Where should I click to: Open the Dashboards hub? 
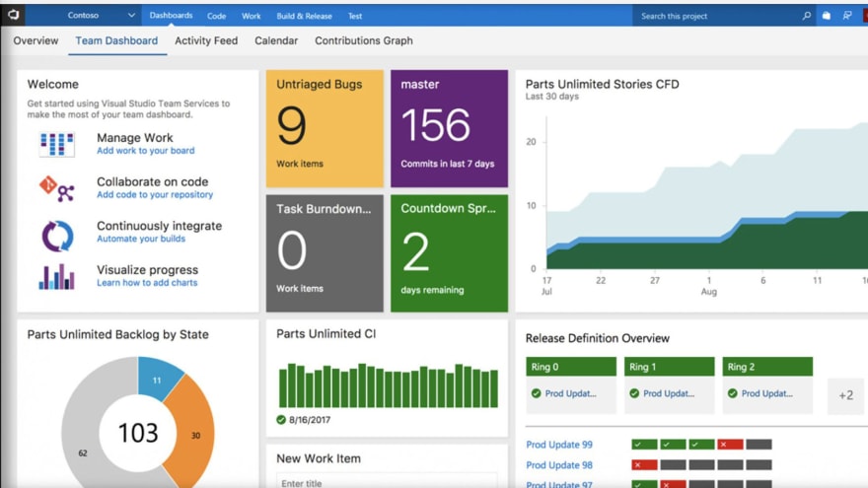[x=171, y=16]
